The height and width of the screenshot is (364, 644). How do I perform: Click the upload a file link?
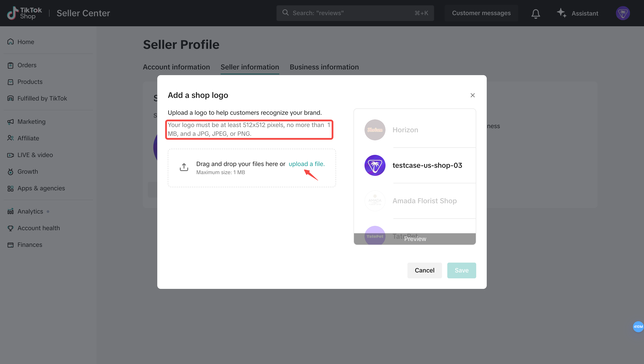(306, 164)
